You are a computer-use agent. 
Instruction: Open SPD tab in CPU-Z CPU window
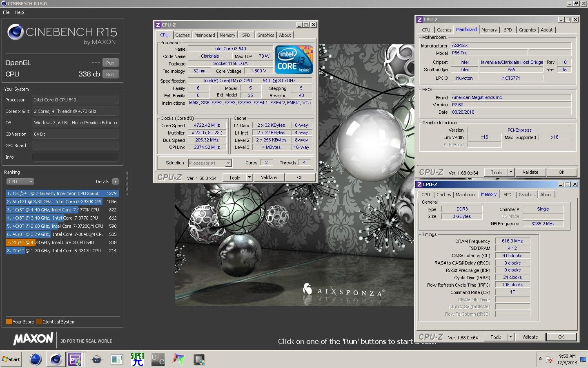(x=246, y=35)
